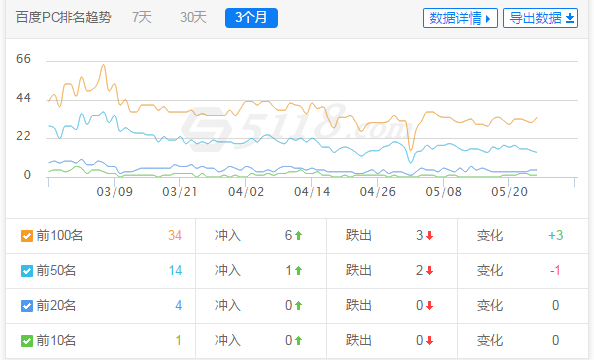The image size is (594, 360).
Task: Click the green value 1 for 前10名
Action: [179, 340]
